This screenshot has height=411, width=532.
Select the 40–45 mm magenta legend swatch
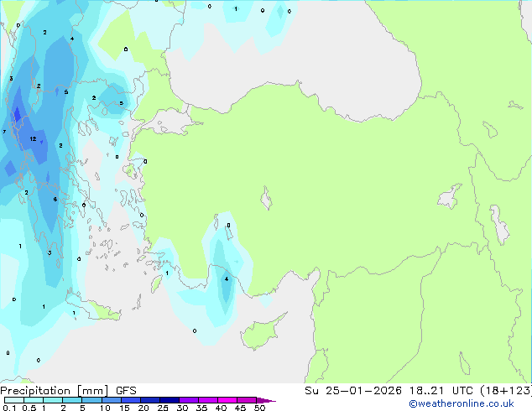point(227,400)
